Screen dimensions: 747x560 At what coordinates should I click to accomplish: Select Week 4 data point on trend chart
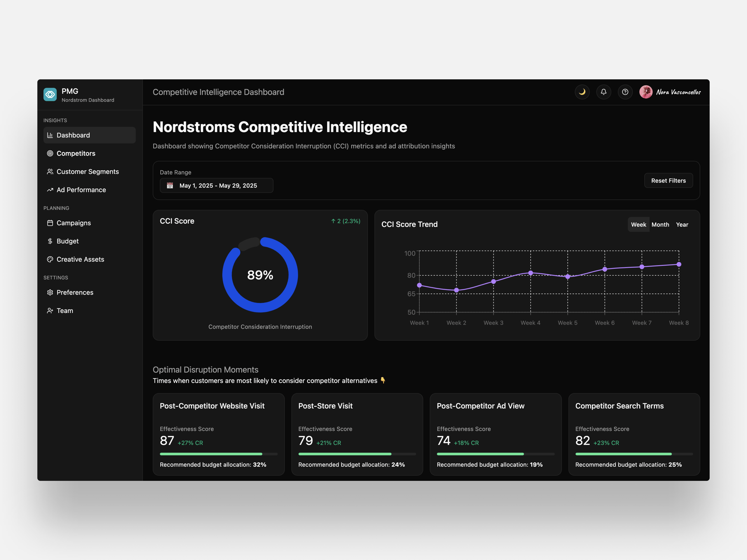point(530,273)
